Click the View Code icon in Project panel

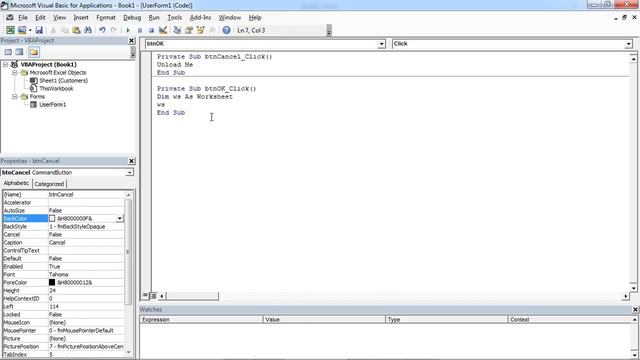(x=8, y=52)
